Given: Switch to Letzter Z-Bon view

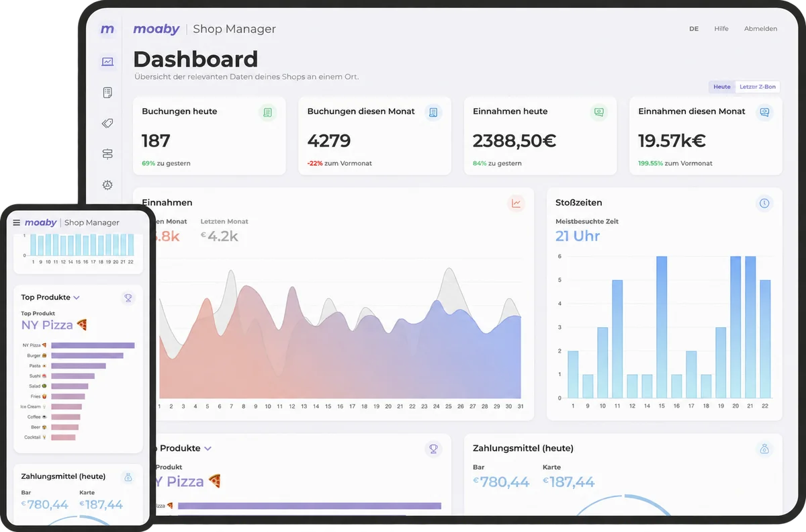Looking at the screenshot, I should pos(758,87).
